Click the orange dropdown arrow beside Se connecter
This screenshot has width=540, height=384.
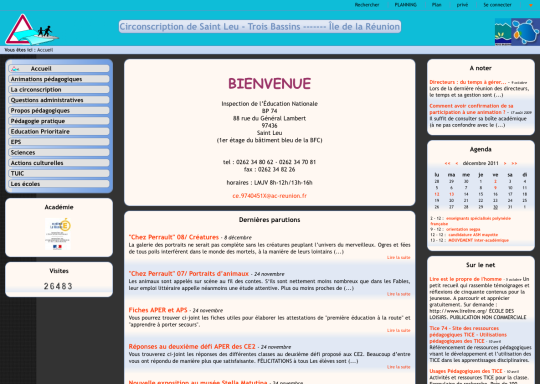[x=530, y=5]
